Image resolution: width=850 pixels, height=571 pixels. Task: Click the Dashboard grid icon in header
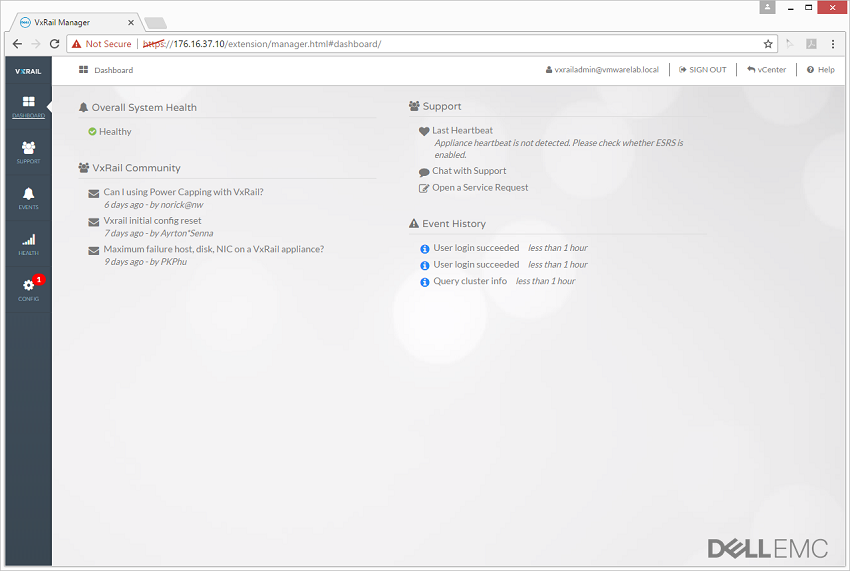pyautogui.click(x=83, y=70)
